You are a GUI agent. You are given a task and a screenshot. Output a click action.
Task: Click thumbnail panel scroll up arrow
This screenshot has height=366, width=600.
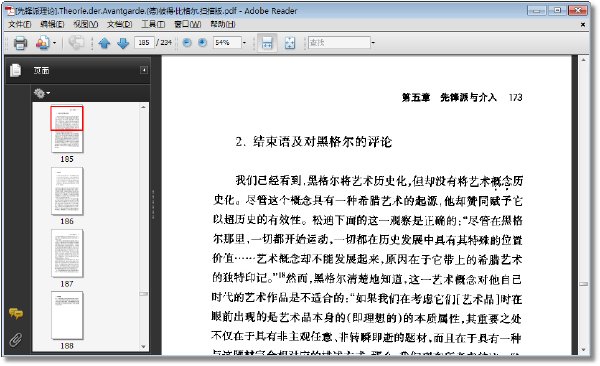pos(143,108)
